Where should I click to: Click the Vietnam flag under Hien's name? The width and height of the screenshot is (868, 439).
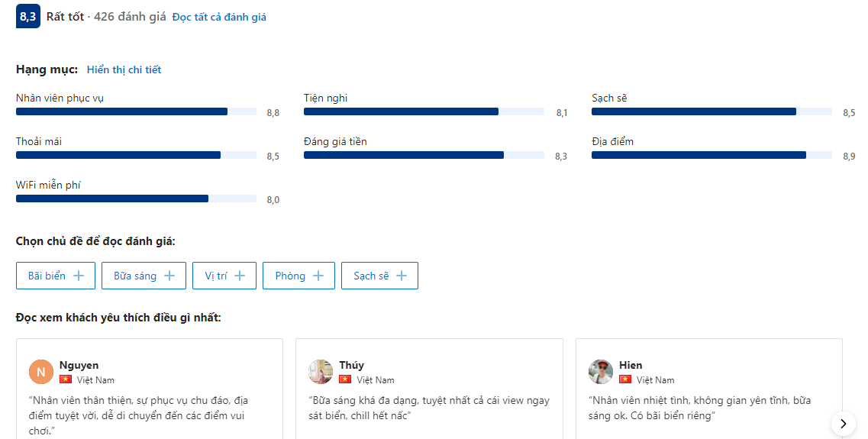pos(625,379)
